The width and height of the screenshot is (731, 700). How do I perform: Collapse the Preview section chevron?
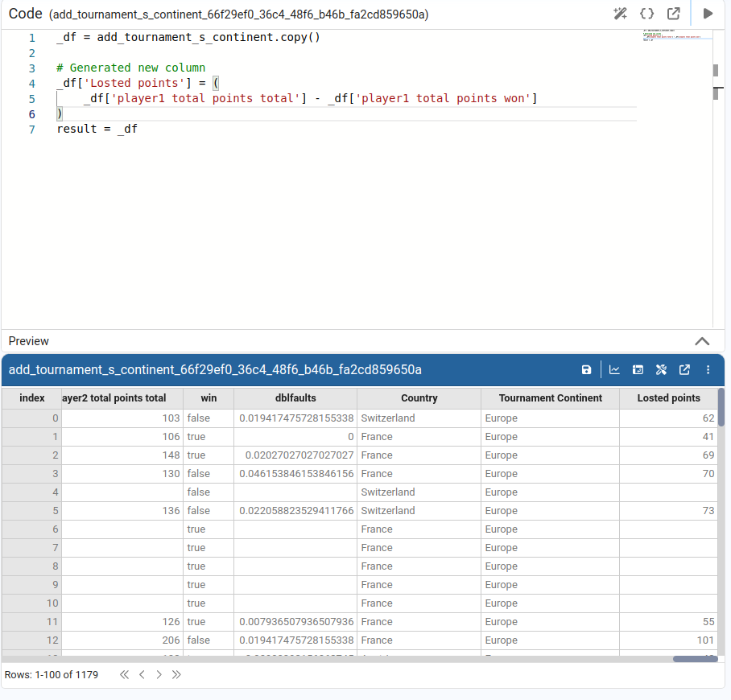point(702,341)
